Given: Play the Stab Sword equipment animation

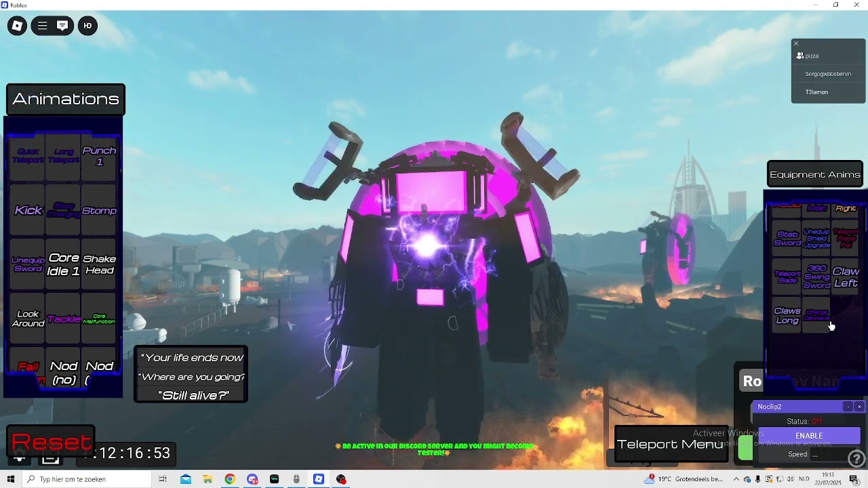Looking at the screenshot, I should (787, 239).
